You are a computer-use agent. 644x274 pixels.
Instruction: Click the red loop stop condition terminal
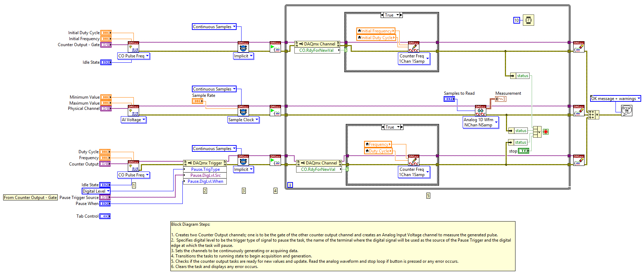(x=546, y=132)
